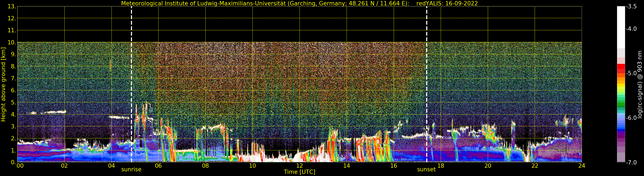Click the '00' hour tick on the time axis

pyautogui.click(x=20, y=166)
